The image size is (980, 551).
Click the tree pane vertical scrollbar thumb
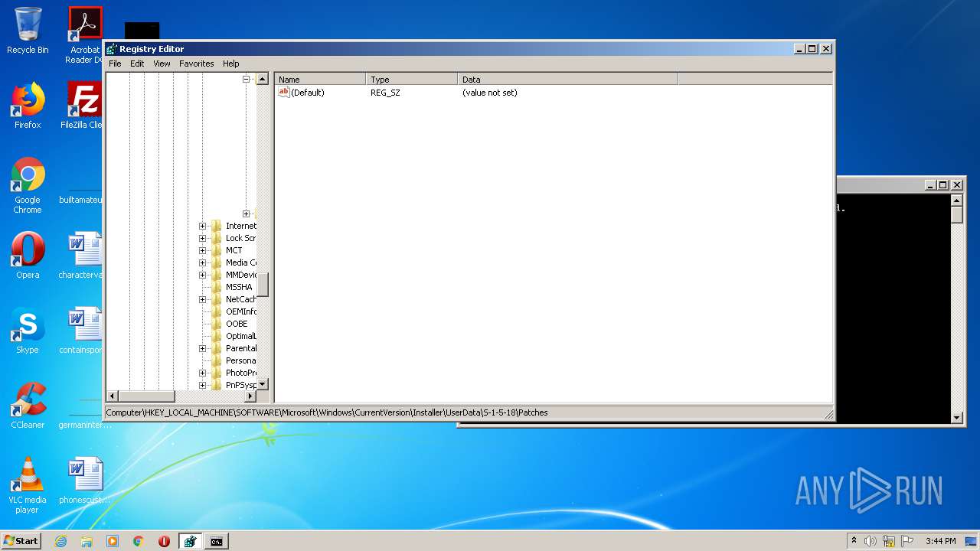[263, 284]
